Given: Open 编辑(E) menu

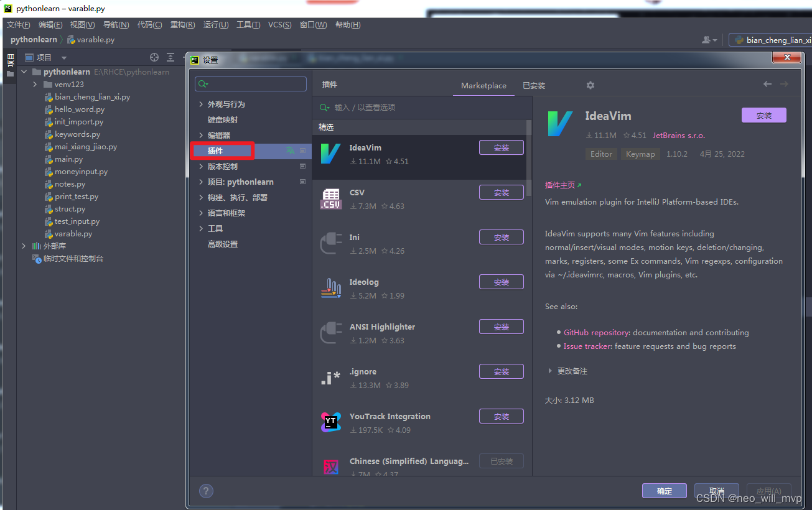Looking at the screenshot, I should tap(50, 25).
